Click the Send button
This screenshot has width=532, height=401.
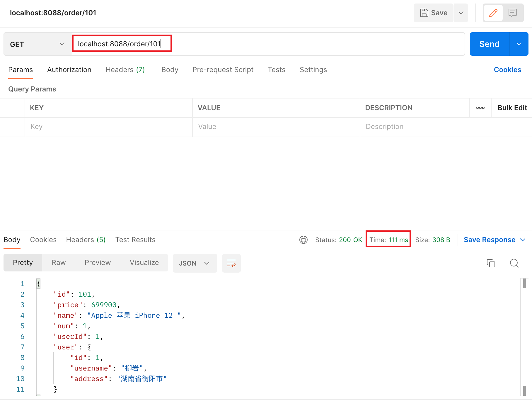(x=490, y=44)
